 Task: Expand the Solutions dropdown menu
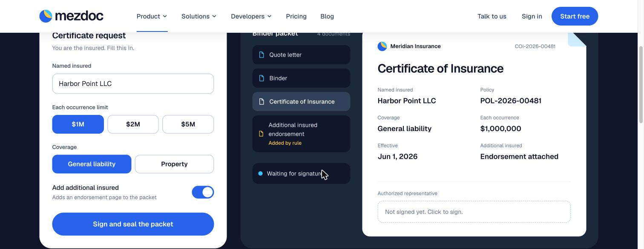coord(199,16)
